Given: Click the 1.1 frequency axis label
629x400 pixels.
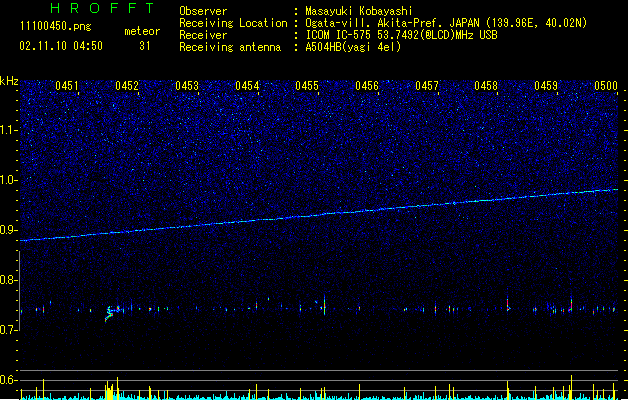Looking at the screenshot, I should coord(8,130).
